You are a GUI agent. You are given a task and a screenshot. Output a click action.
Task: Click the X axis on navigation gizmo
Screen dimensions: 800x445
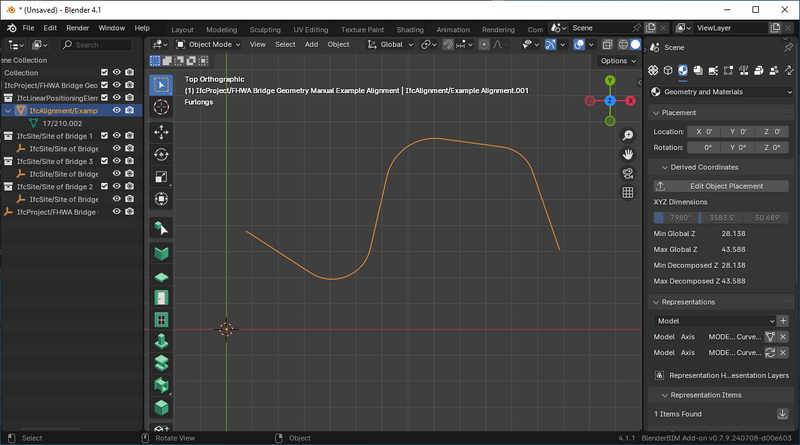pyautogui.click(x=631, y=101)
